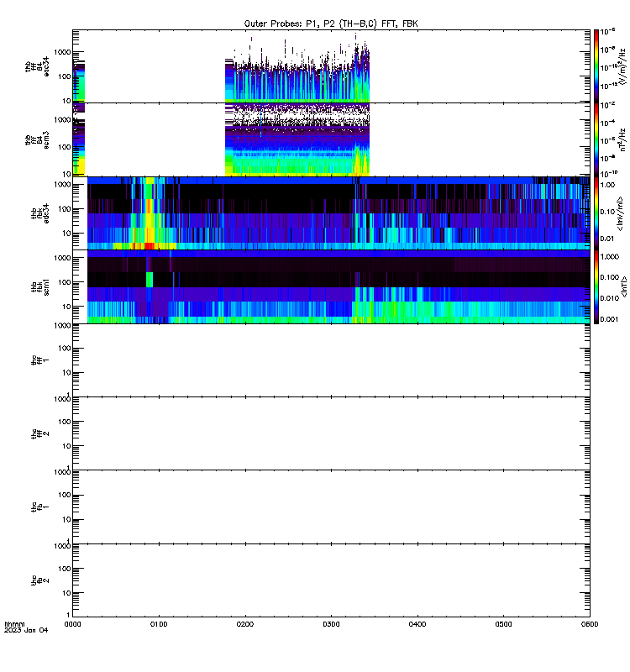The height and width of the screenshot is (672, 630).
Task: Select the empty thc fb 1 panel
Action: [331, 507]
